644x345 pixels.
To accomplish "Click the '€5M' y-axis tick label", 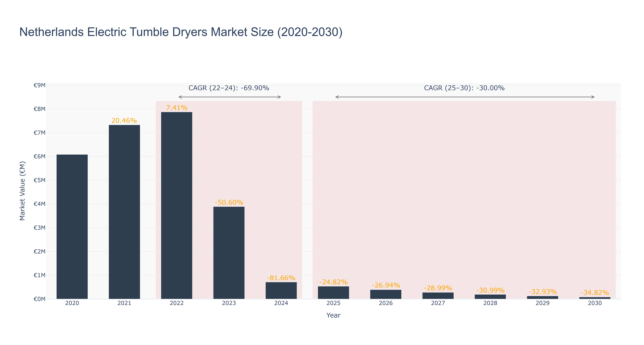I will (39, 180).
